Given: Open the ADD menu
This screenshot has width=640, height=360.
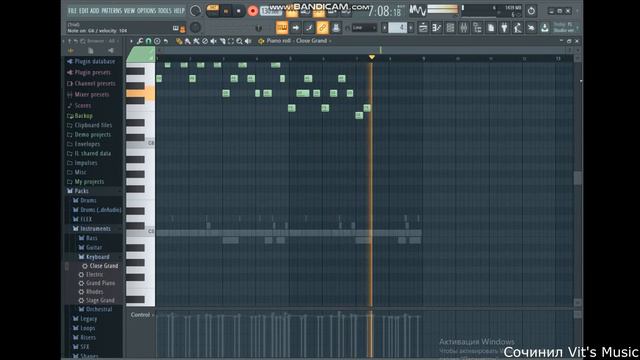Looking at the screenshot, I should coord(95,11).
